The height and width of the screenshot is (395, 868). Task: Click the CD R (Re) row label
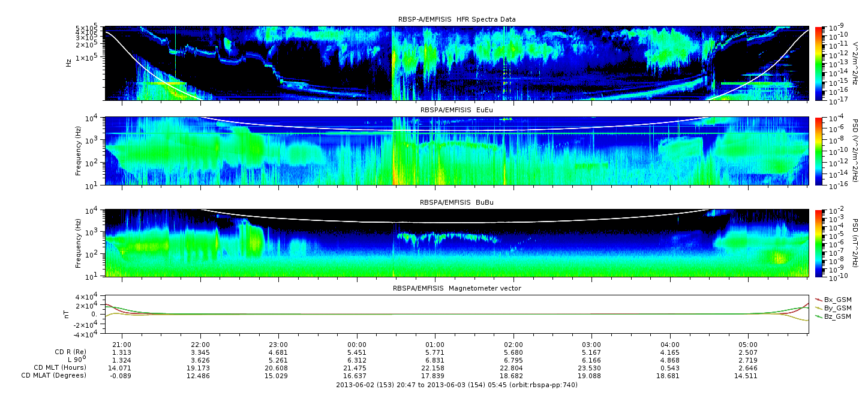click(x=68, y=352)
